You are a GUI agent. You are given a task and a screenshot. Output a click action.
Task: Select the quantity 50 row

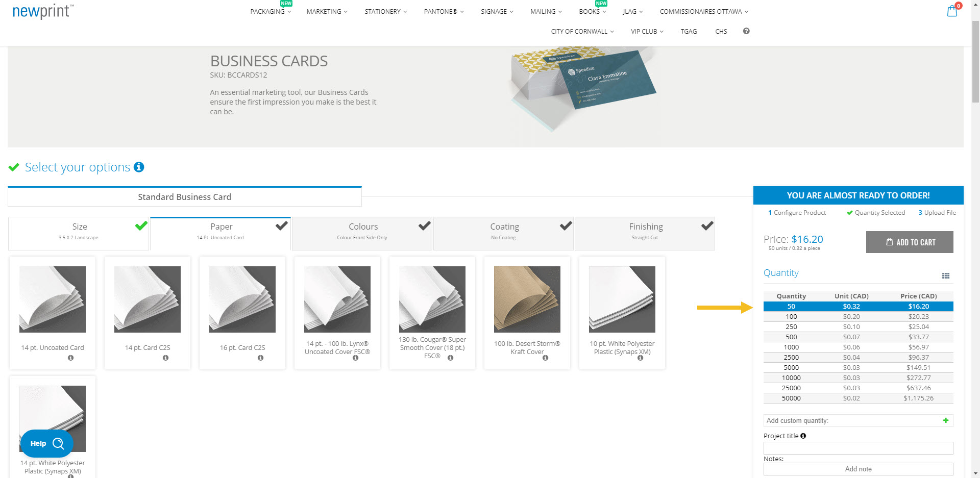859,306
